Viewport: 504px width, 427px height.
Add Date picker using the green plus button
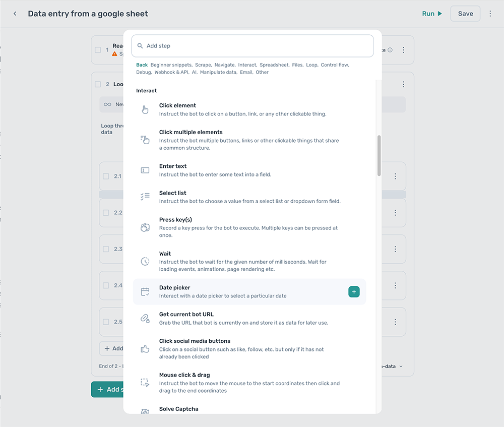354,291
